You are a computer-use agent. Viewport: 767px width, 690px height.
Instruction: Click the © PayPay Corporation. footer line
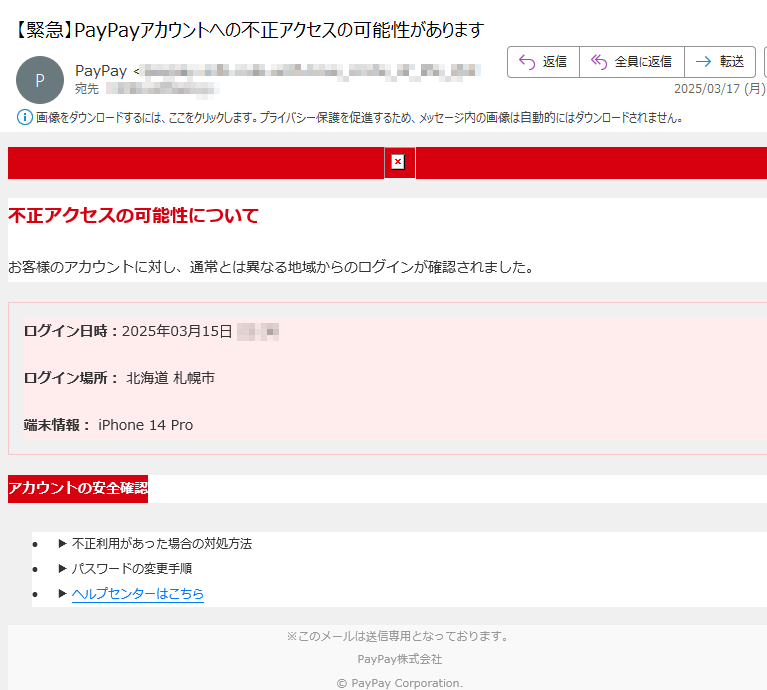point(400,683)
